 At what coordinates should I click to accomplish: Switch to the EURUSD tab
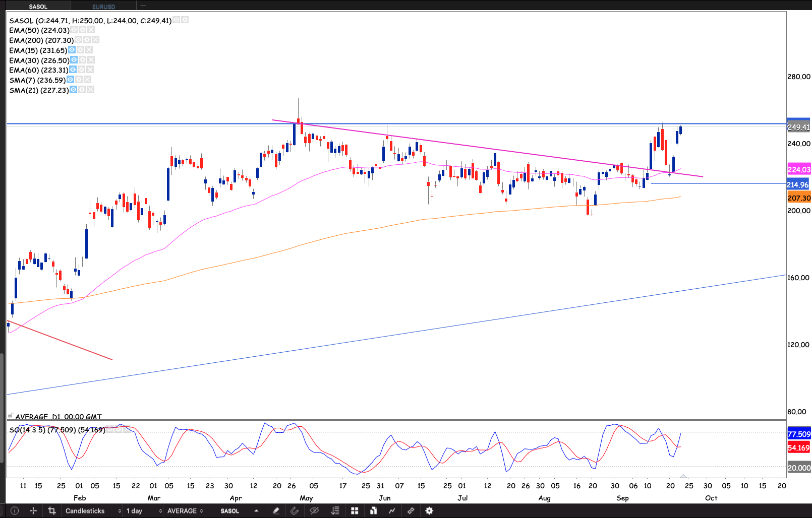[103, 7]
